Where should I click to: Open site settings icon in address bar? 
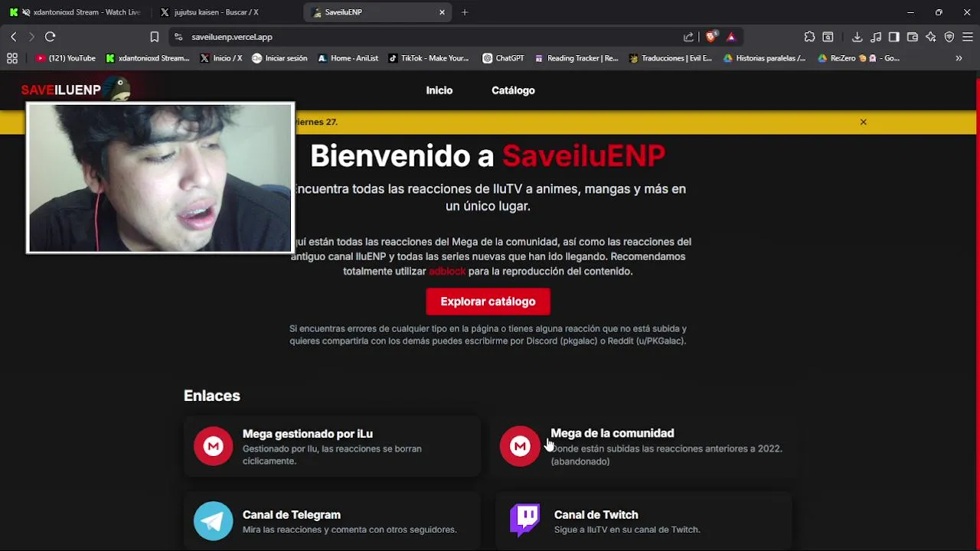point(178,37)
